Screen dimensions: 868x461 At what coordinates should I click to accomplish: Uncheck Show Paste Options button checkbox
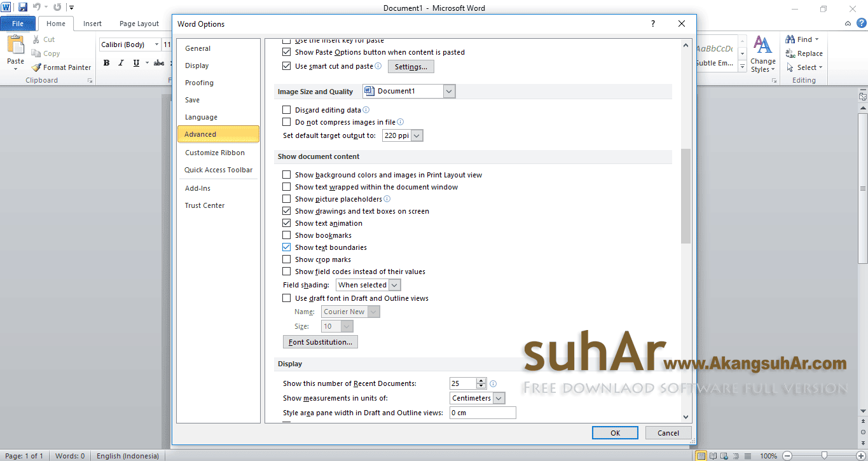tap(286, 52)
